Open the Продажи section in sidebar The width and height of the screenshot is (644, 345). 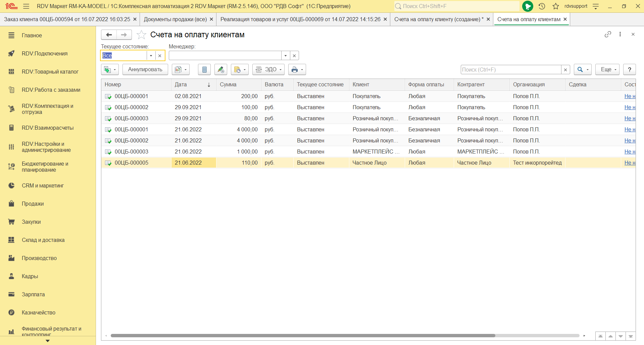pos(33,204)
